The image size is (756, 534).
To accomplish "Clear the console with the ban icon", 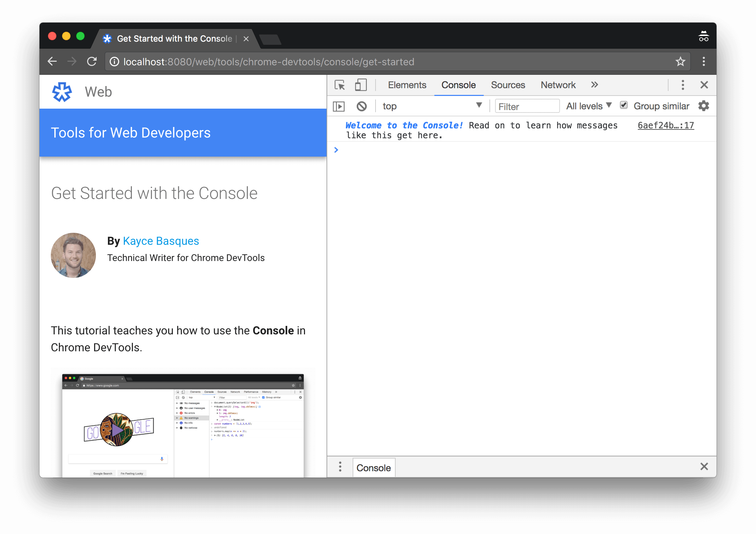I will click(361, 106).
